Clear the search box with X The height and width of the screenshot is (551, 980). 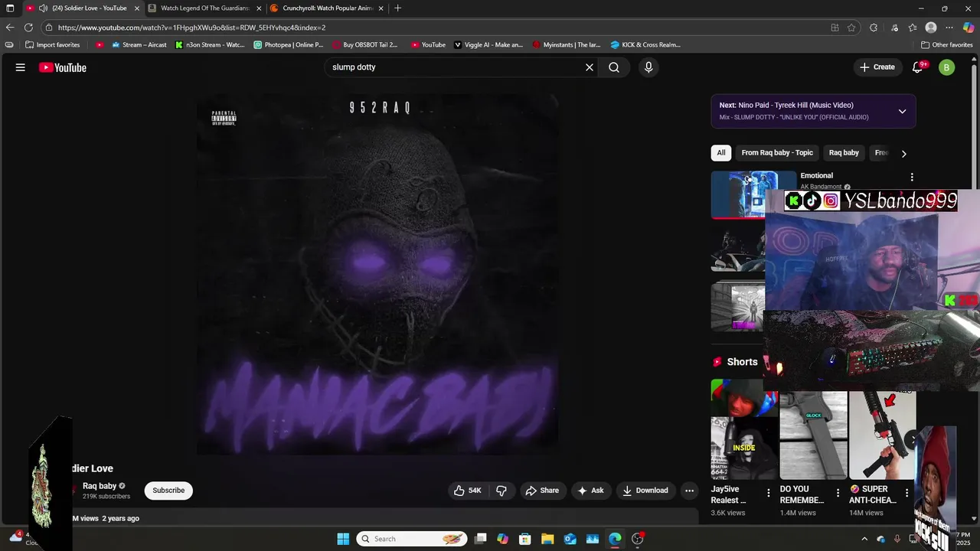point(590,67)
